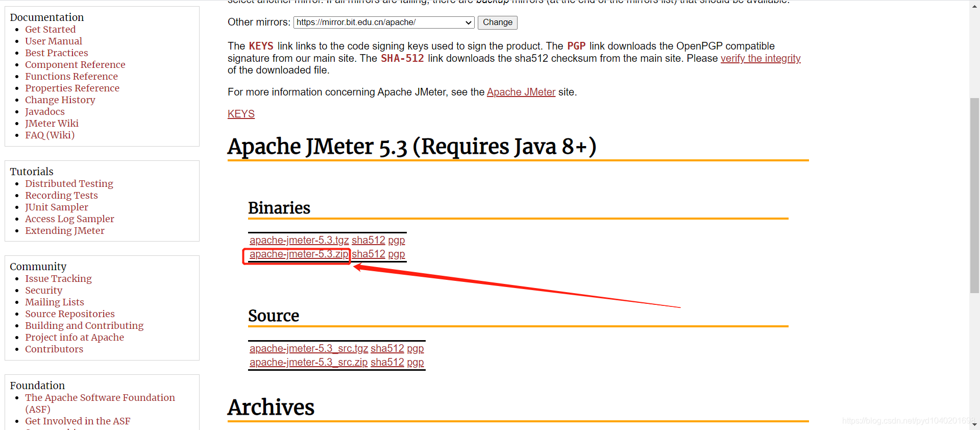Open pgp link for apache-jmeter-5.3_src.tgz

tap(415, 348)
